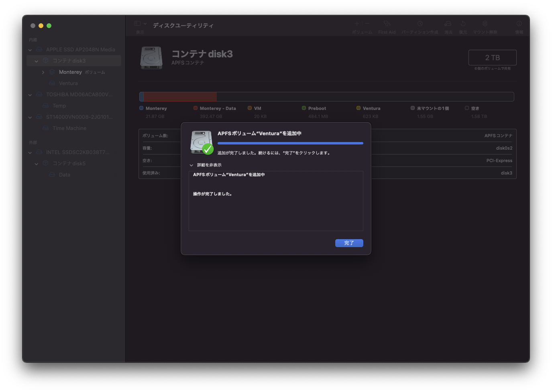Open the 表示 dropdown arrow in toolbar
552x392 pixels.
point(145,24)
